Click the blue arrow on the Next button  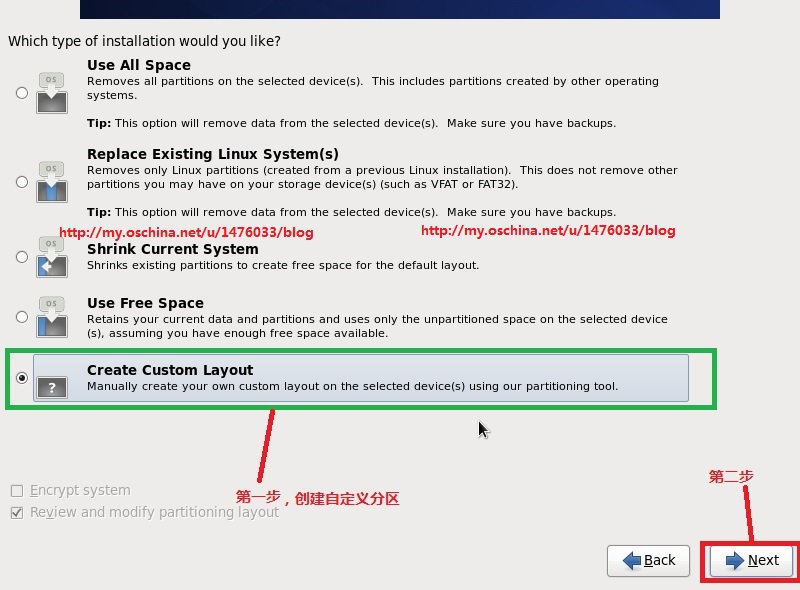pyautogui.click(x=734, y=560)
